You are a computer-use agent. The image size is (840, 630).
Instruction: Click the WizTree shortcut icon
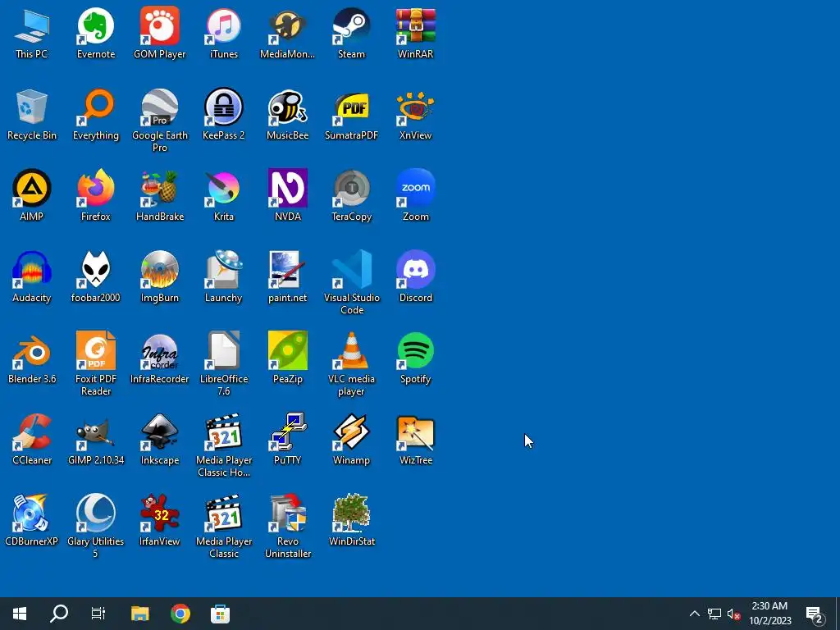click(x=416, y=431)
